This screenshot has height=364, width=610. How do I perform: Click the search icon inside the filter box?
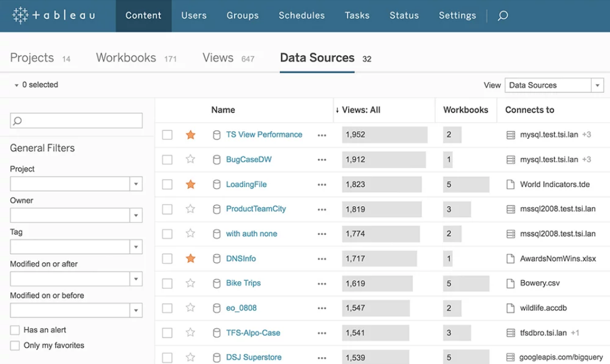[x=19, y=121]
